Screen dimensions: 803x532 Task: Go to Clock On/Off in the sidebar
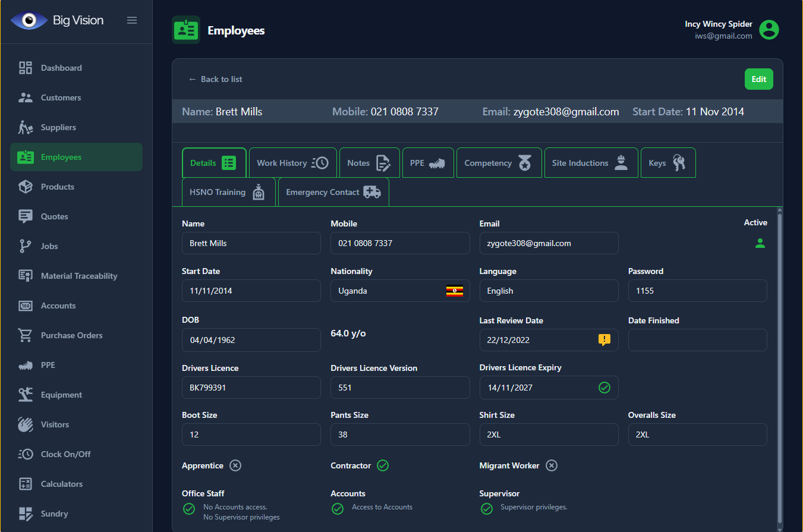pos(65,454)
